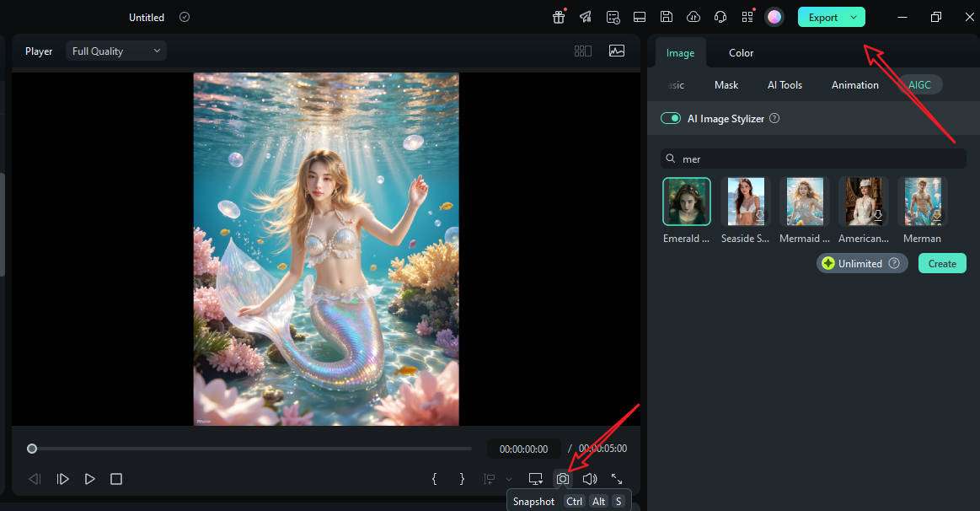Select the Emerald style thumbnail

687,202
